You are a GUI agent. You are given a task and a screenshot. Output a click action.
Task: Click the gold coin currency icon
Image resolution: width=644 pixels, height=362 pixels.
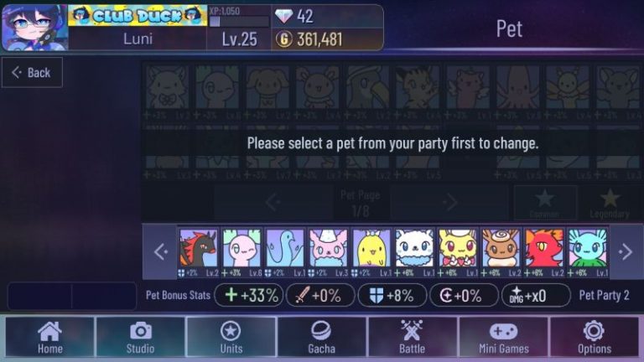click(283, 39)
